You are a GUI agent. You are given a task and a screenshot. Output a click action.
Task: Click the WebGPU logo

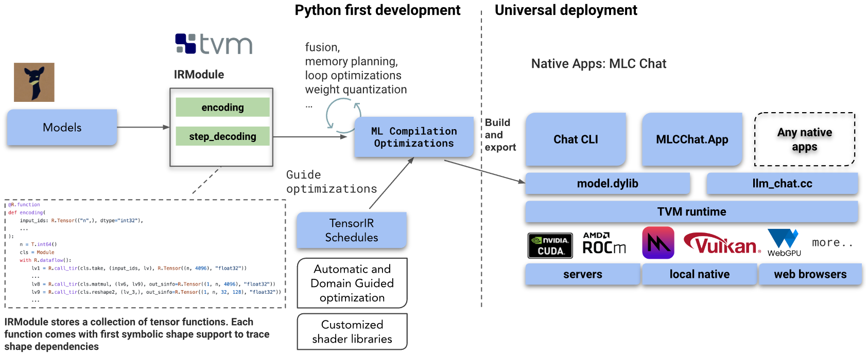pyautogui.click(x=784, y=243)
